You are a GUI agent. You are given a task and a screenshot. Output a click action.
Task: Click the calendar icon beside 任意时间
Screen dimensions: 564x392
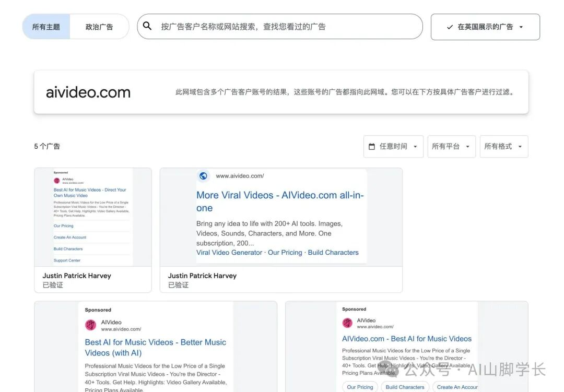[x=372, y=146]
